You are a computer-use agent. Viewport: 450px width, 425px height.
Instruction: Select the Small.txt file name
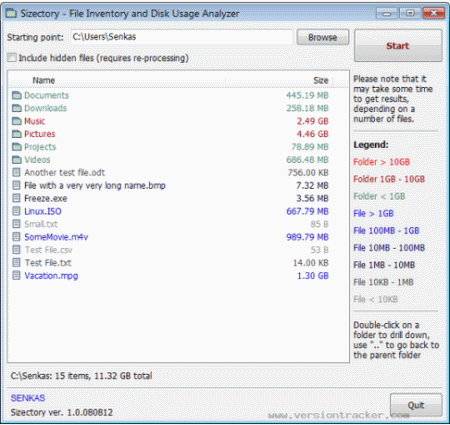pos(41,224)
